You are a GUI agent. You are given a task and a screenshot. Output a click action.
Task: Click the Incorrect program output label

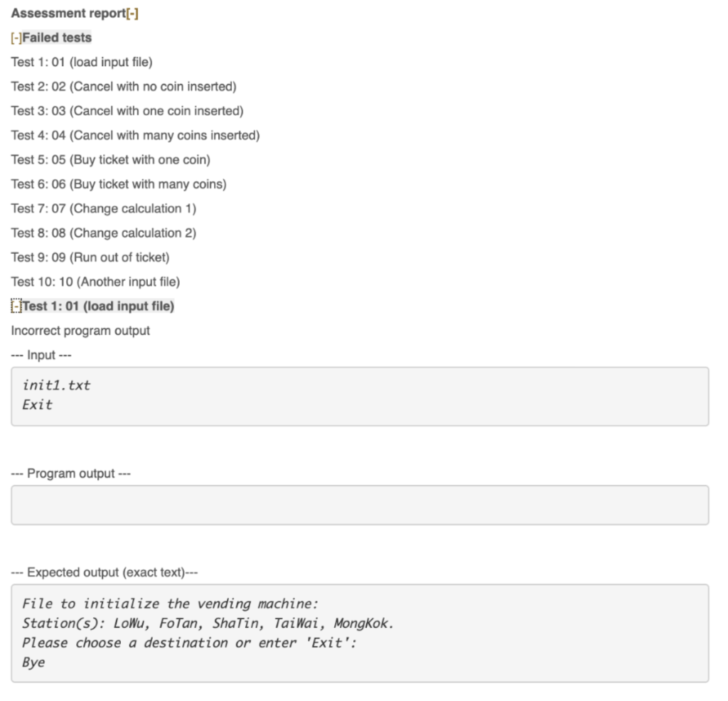[x=80, y=330]
